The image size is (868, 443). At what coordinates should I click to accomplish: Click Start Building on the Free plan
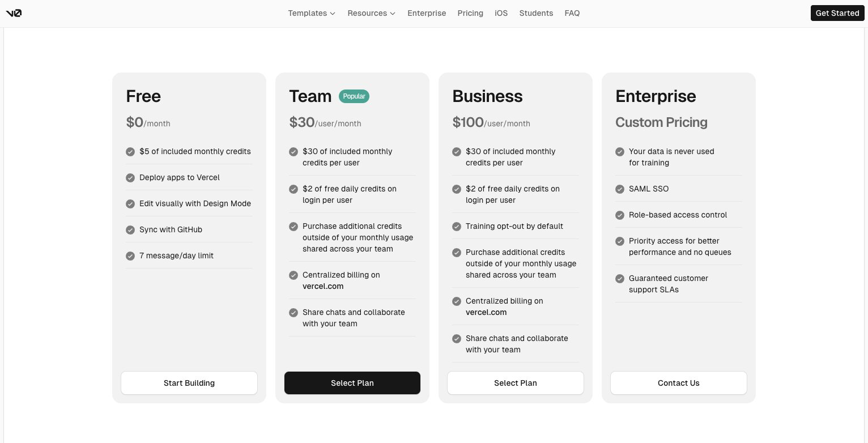pyautogui.click(x=189, y=383)
